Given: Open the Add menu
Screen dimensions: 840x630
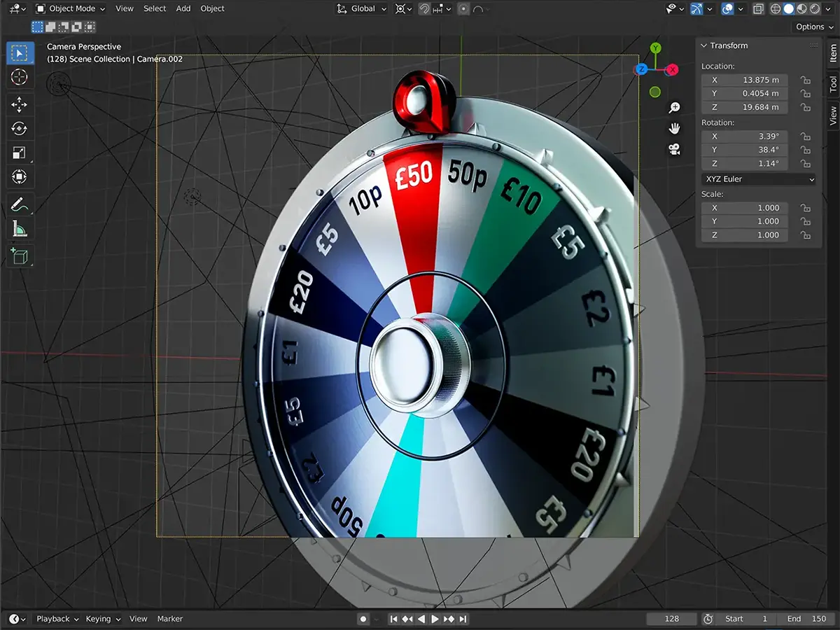Looking at the screenshot, I should 183,8.
